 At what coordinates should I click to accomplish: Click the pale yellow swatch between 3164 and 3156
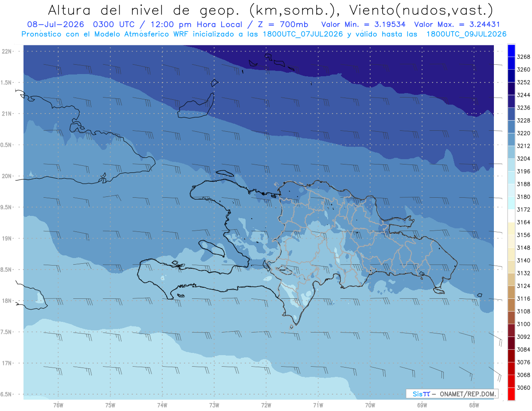point(511,228)
